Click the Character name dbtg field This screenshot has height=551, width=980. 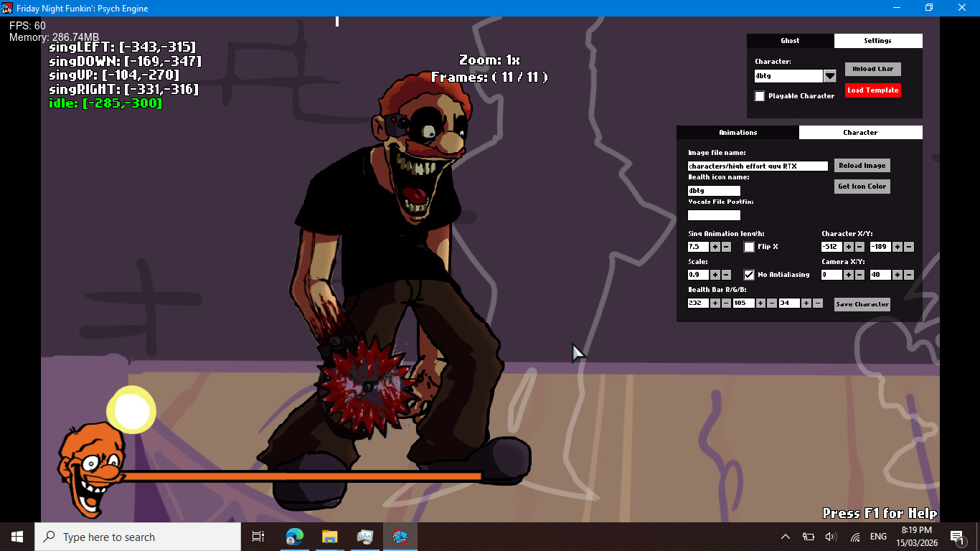(788, 76)
